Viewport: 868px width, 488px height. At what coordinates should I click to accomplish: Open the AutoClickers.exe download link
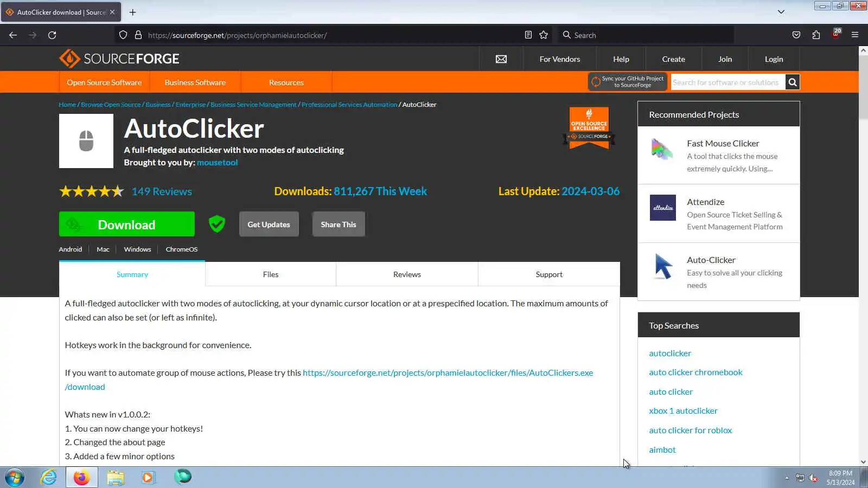click(448, 373)
